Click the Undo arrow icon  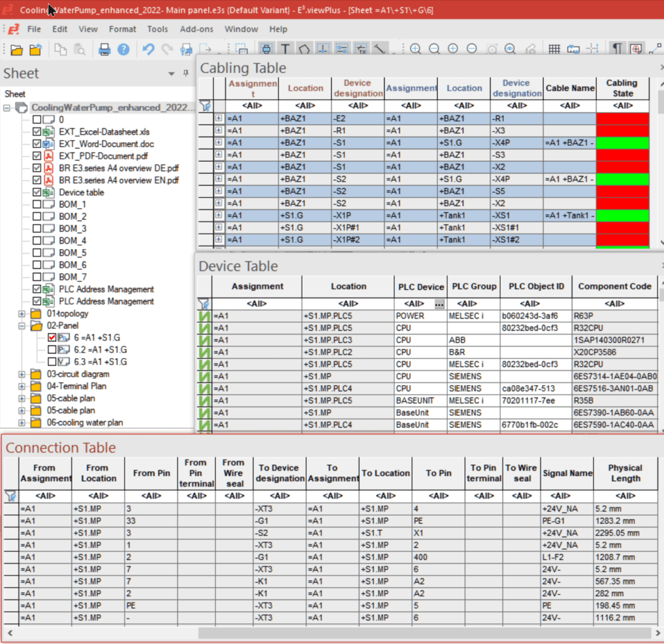[148, 49]
